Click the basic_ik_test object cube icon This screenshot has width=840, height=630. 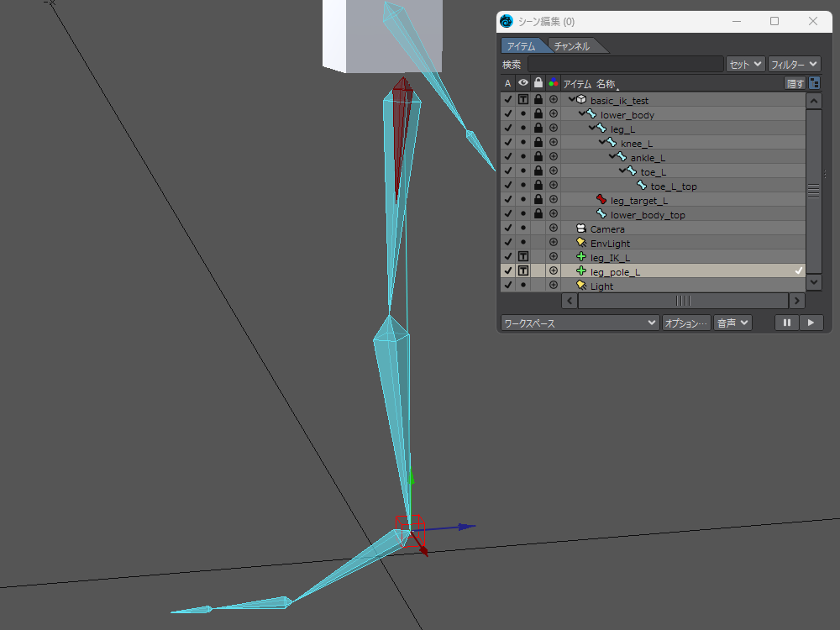click(x=581, y=100)
